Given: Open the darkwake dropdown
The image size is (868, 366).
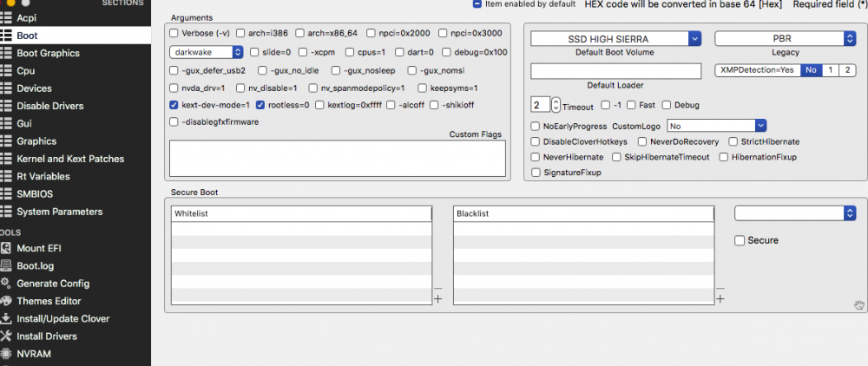Looking at the screenshot, I should pyautogui.click(x=206, y=53).
